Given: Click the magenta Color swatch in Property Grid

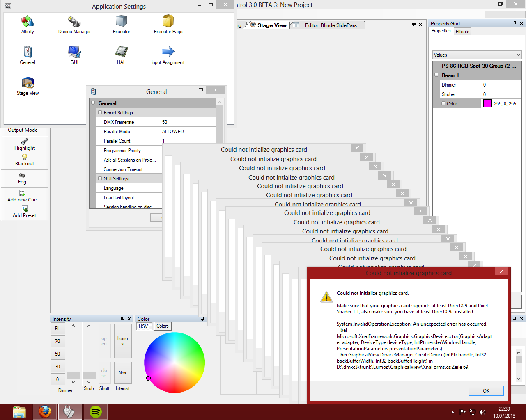Looking at the screenshot, I should (487, 104).
